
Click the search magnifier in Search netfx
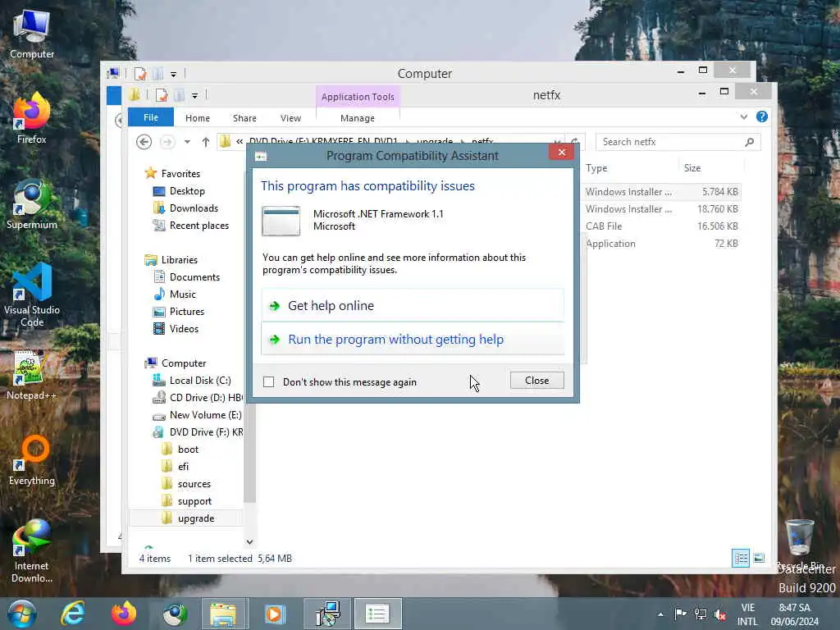click(x=750, y=142)
